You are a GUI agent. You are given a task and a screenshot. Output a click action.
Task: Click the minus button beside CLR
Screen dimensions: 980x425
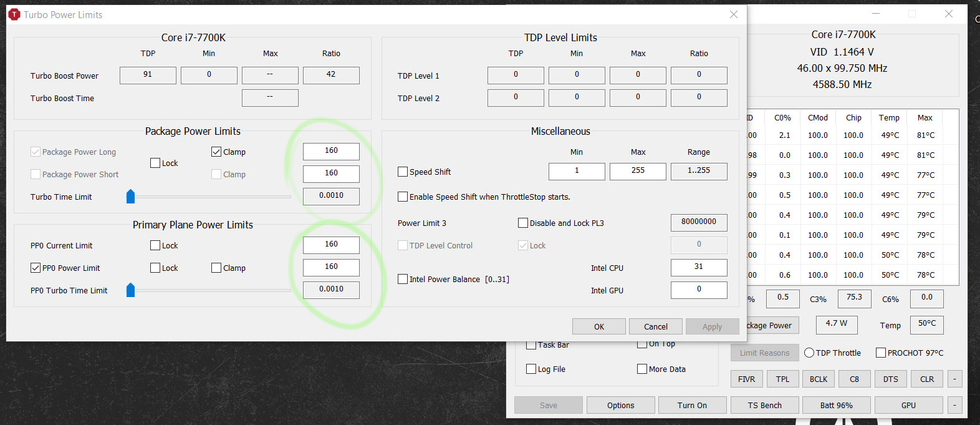tap(954, 379)
